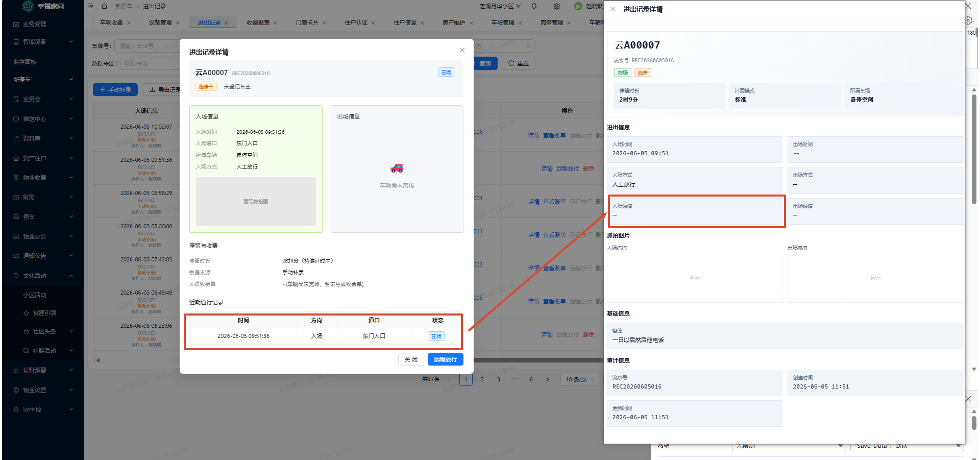980x460 pixels.
Task: Click the red car icon in 出场信息
Action: point(397,168)
